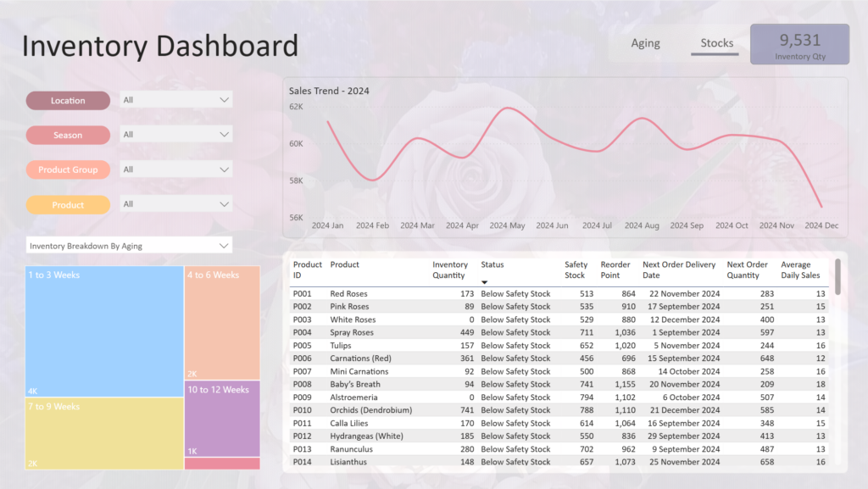Sort by Product ID column header

point(307,270)
